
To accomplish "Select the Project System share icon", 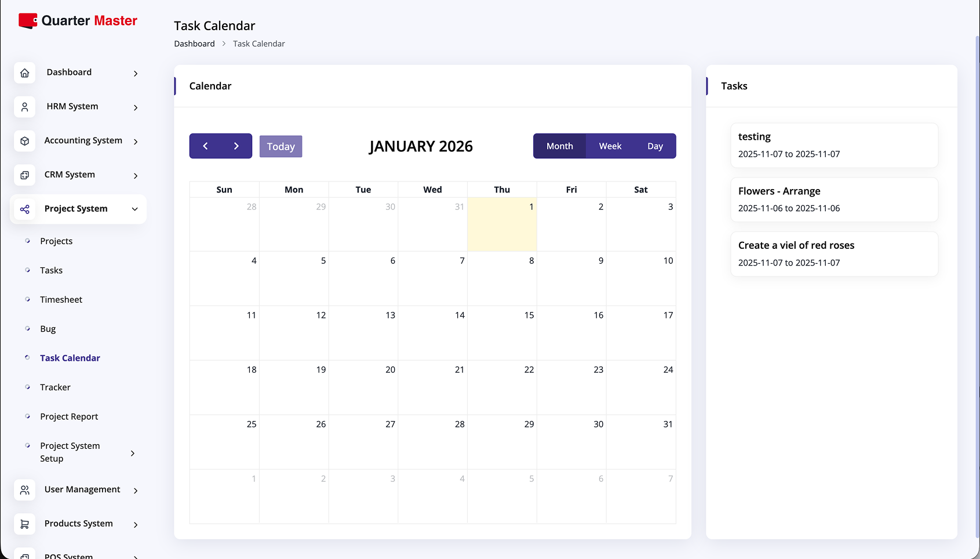I will (24, 209).
